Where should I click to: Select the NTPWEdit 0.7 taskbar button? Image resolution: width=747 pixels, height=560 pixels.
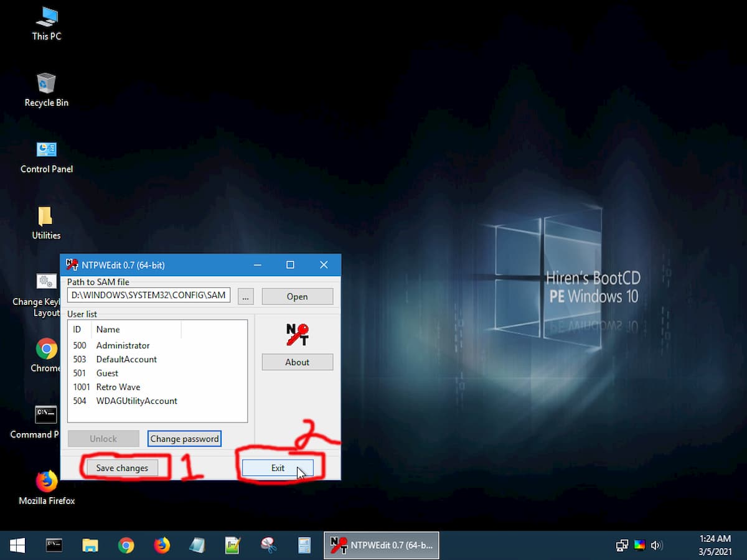click(x=382, y=546)
